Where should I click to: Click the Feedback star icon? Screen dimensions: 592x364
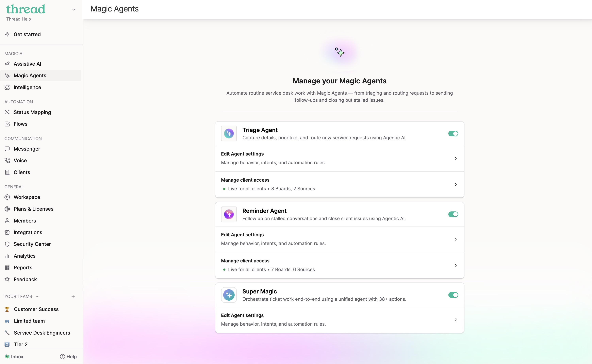pos(7,279)
